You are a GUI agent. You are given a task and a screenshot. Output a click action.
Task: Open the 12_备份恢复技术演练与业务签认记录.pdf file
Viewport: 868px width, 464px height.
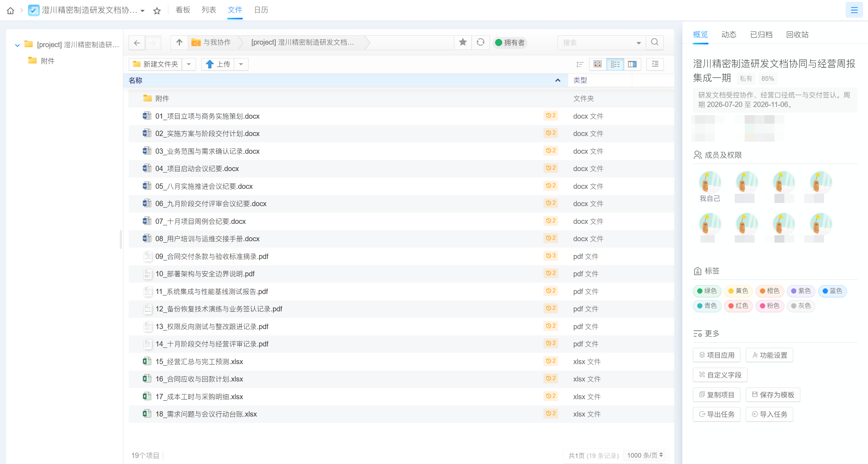[x=219, y=309]
